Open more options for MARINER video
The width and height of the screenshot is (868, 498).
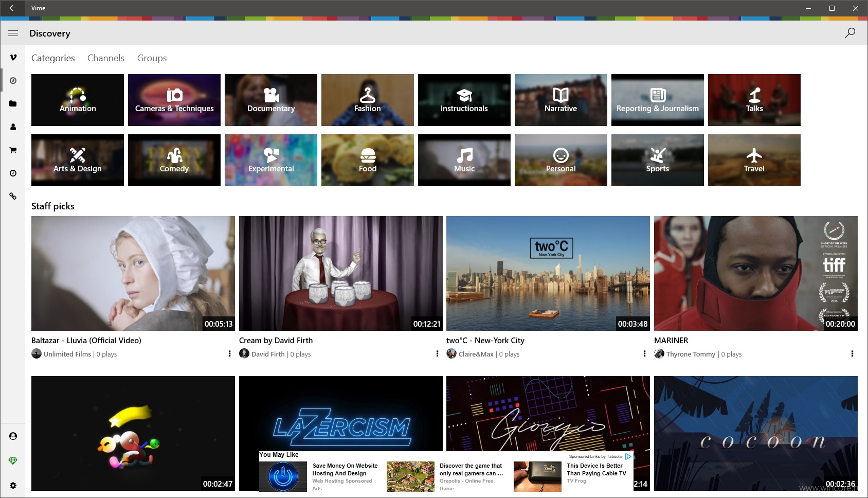click(852, 353)
